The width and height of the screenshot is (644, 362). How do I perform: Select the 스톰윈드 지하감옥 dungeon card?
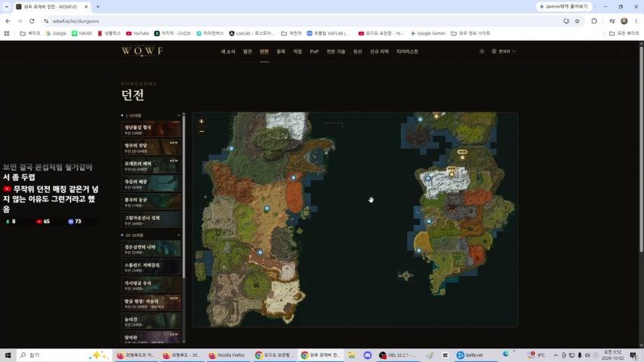click(x=151, y=267)
